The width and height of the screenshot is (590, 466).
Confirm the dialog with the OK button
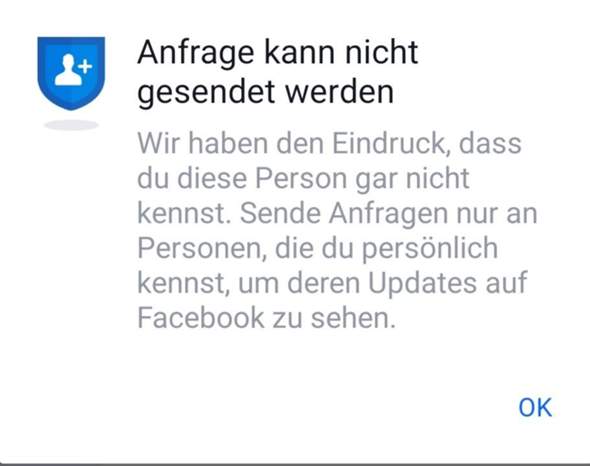tap(535, 408)
